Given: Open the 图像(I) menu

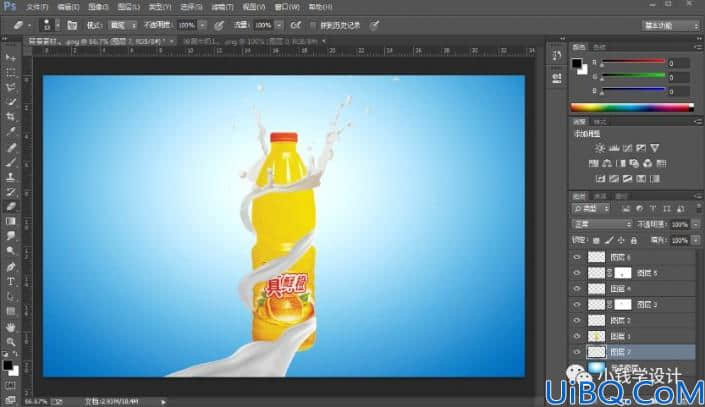Looking at the screenshot, I should [98, 7].
